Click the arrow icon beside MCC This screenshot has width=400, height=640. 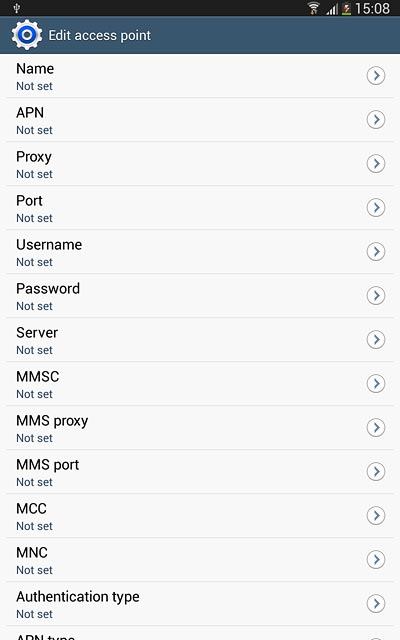pos(376,516)
